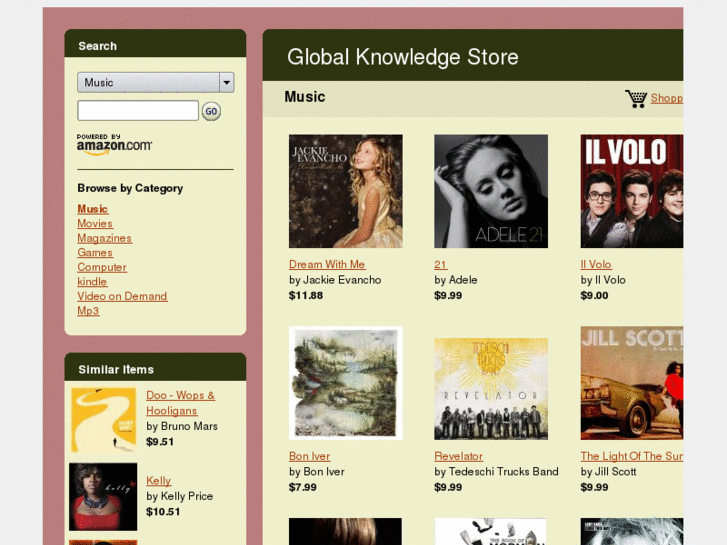
Task: Select the $7.99 price text
Action: pos(303,487)
